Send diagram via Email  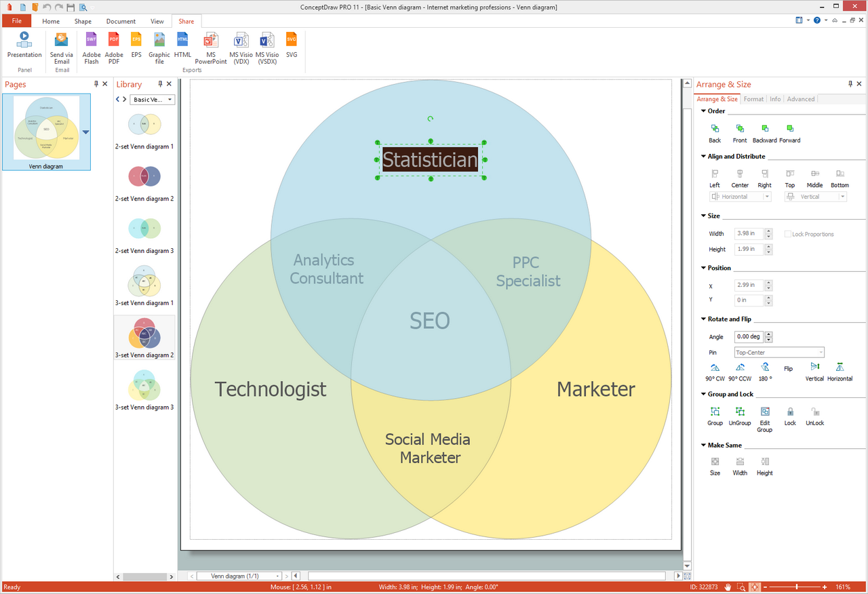pos(62,47)
